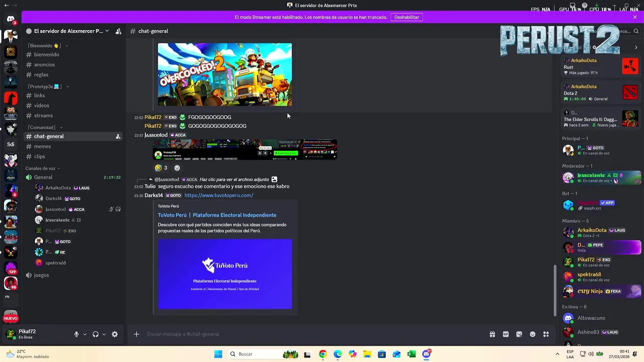The image size is (644, 362).
Task: Click the NUEVO badge in the server list
Action: [11, 318]
